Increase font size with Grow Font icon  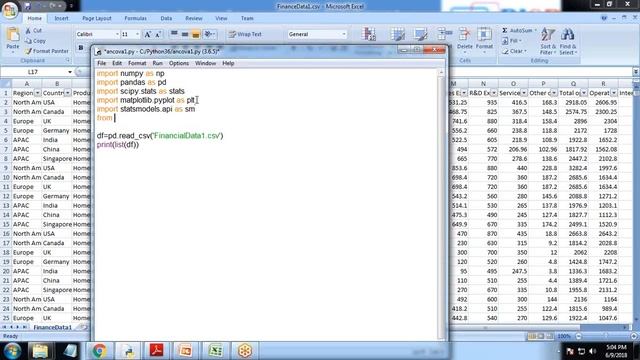click(148, 34)
